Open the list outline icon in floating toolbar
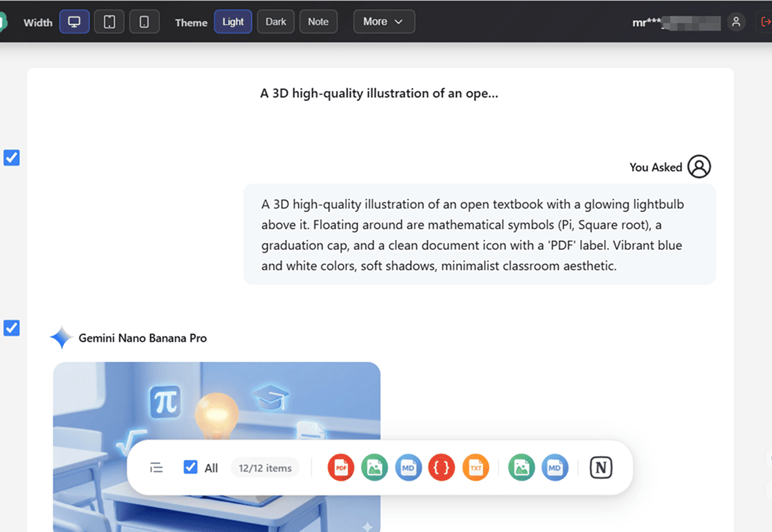The height and width of the screenshot is (532, 772). coord(156,467)
